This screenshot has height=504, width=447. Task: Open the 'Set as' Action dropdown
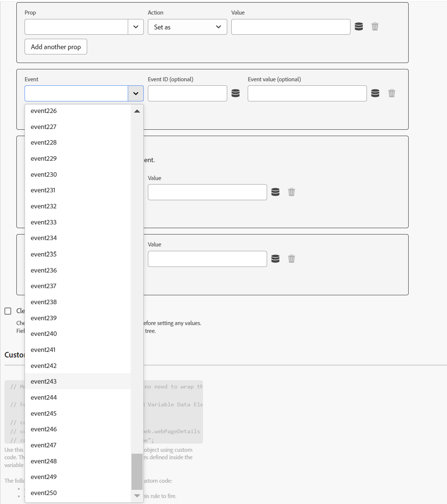point(187,27)
